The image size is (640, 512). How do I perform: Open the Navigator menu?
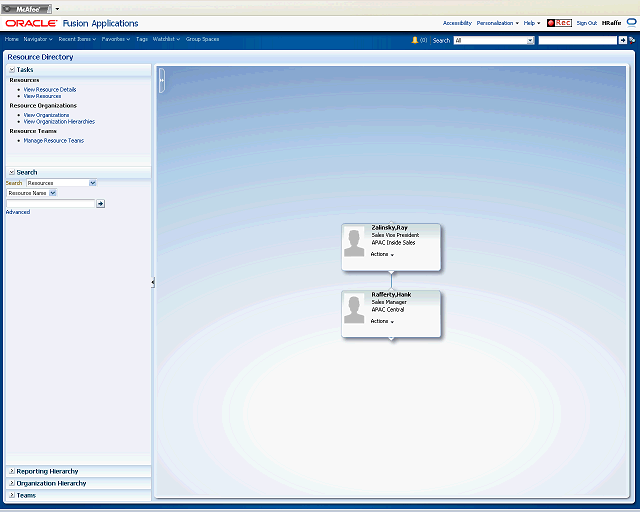point(38,39)
